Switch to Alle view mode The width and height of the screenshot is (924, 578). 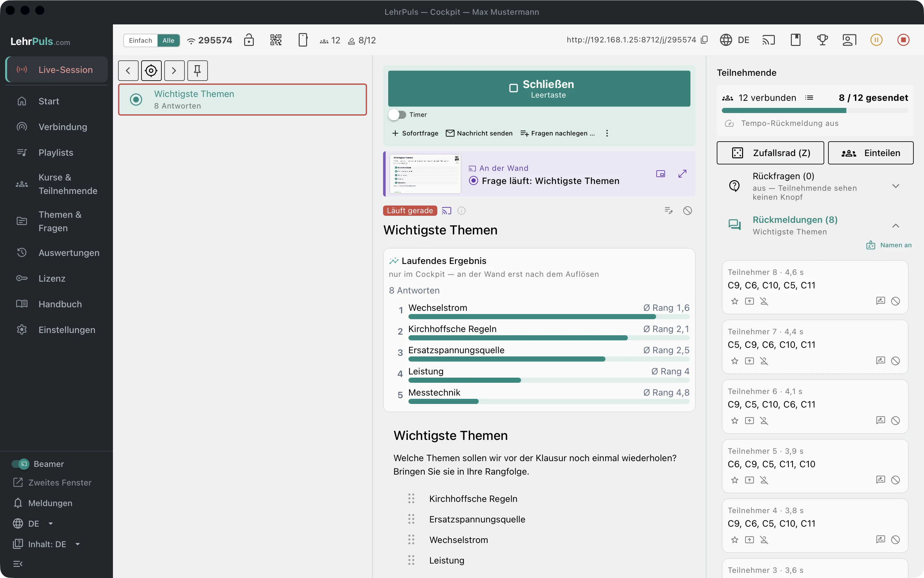[x=168, y=40]
